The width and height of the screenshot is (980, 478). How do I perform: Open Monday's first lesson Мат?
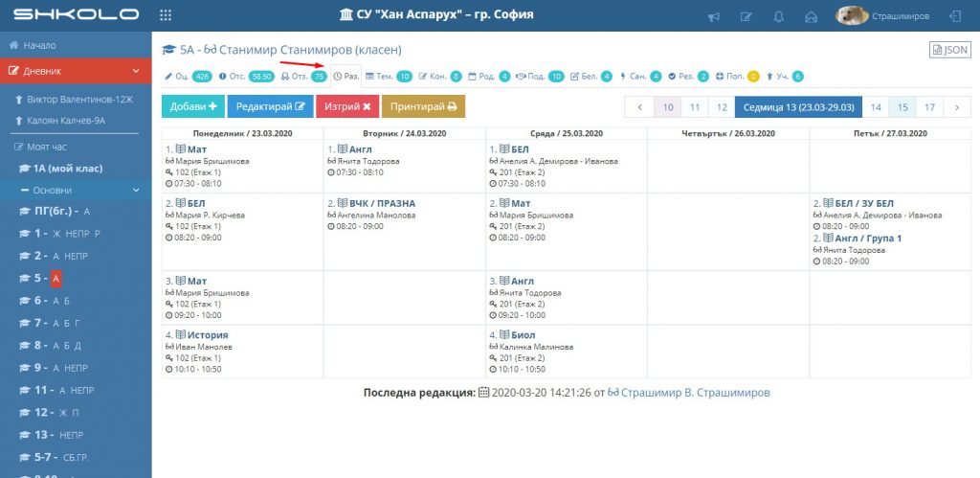[197, 149]
